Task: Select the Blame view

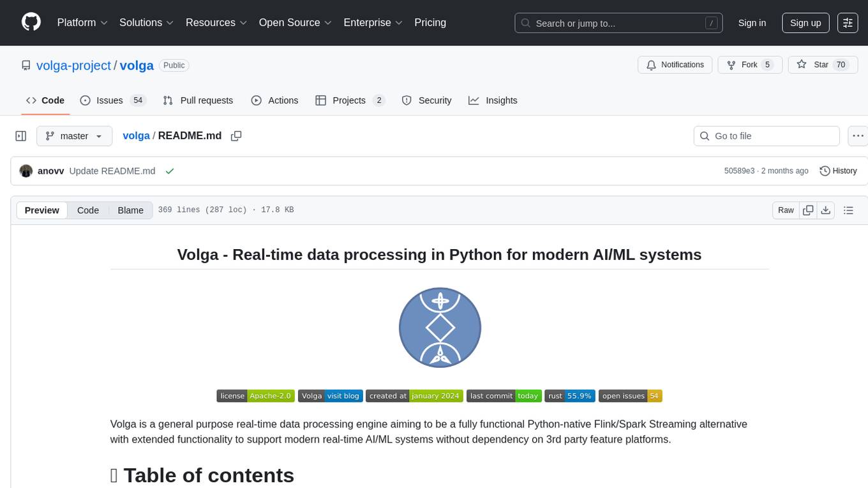Action: tap(130, 210)
